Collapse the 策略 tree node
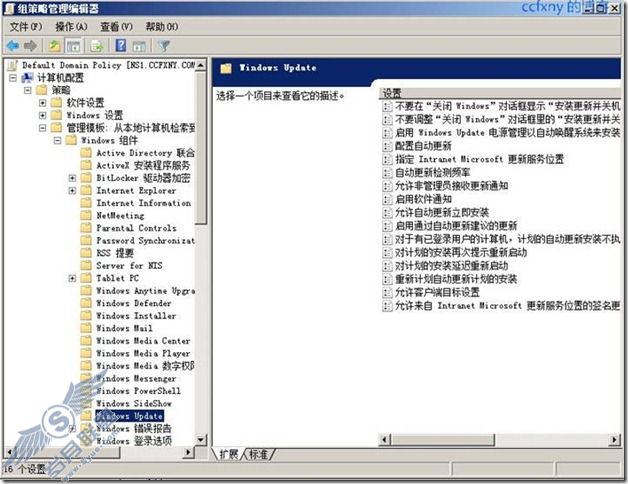This screenshot has height=484, width=628. click(x=28, y=90)
